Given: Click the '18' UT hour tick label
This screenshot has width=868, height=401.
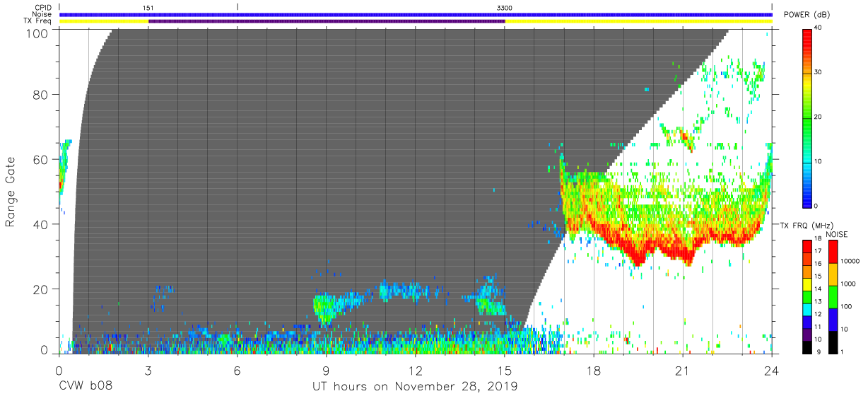Looking at the screenshot, I should pyautogui.click(x=594, y=371).
